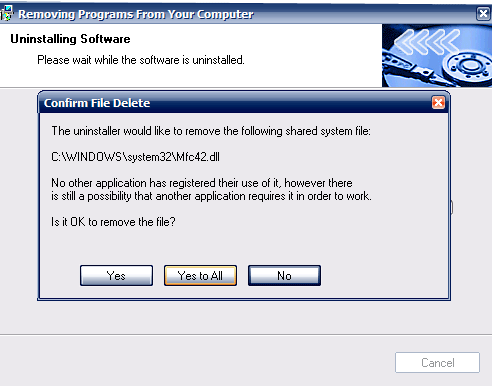Screen dimensions: 492x386
Task: Click the Yes button
Action: coord(116,276)
